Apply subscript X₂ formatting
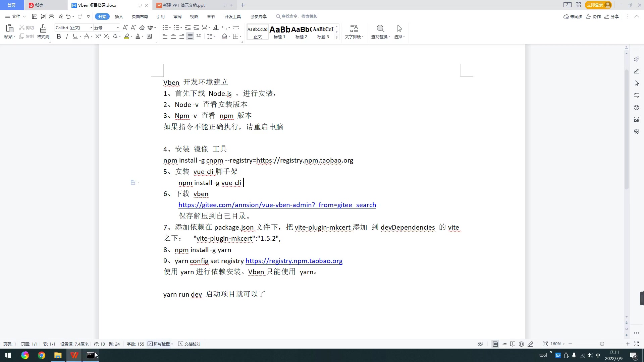The image size is (644, 362). 107,36
